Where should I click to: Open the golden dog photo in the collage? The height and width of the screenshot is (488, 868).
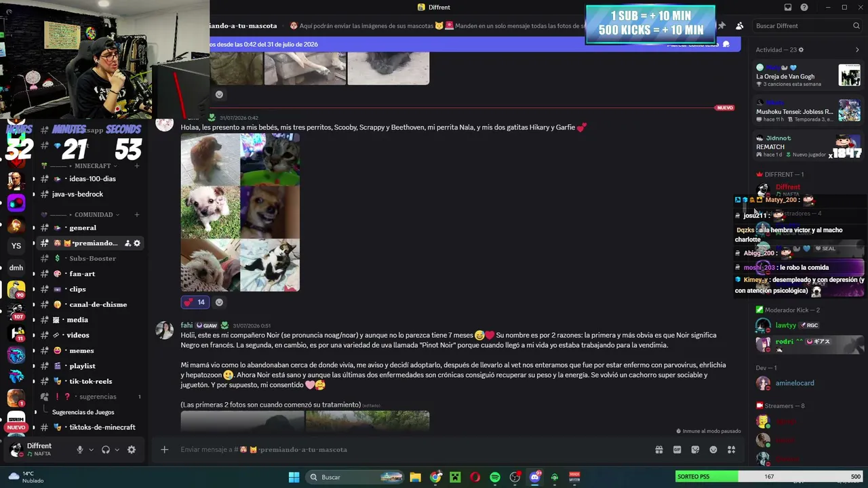pyautogui.click(x=210, y=159)
